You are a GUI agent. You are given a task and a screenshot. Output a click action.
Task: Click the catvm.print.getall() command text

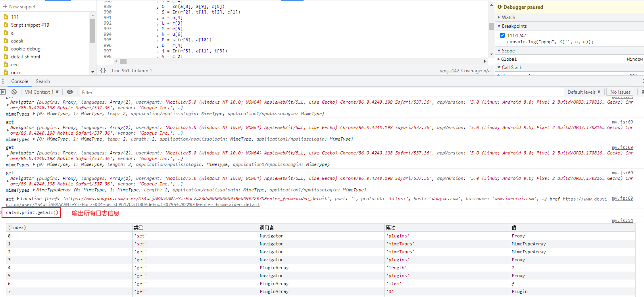click(x=32, y=212)
